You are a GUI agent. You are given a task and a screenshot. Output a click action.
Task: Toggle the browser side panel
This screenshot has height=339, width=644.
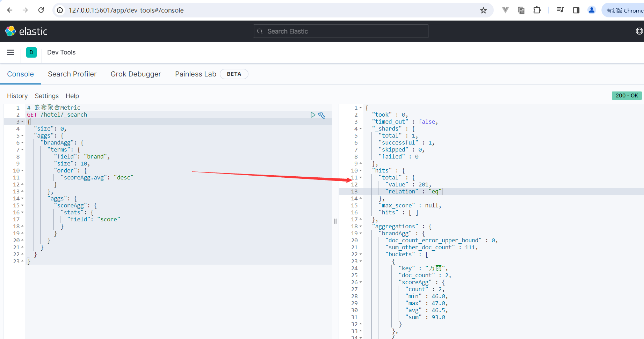point(576,10)
